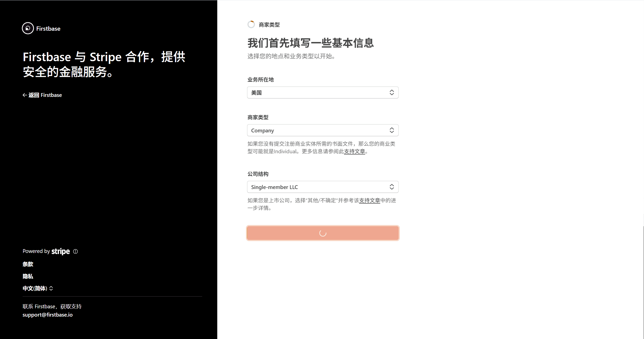The width and height of the screenshot is (644, 339).
Task: Open the 条款 terms link
Action: coord(28,264)
